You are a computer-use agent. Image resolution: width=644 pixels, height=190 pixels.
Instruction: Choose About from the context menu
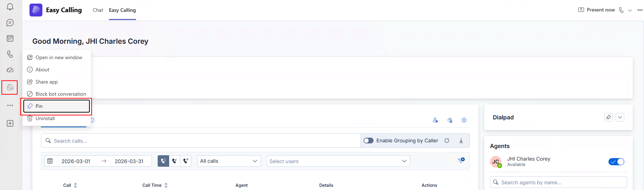pos(56,70)
